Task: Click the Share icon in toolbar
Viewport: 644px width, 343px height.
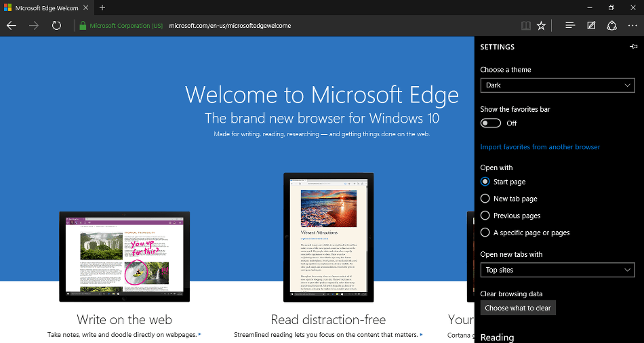Action: [611, 26]
